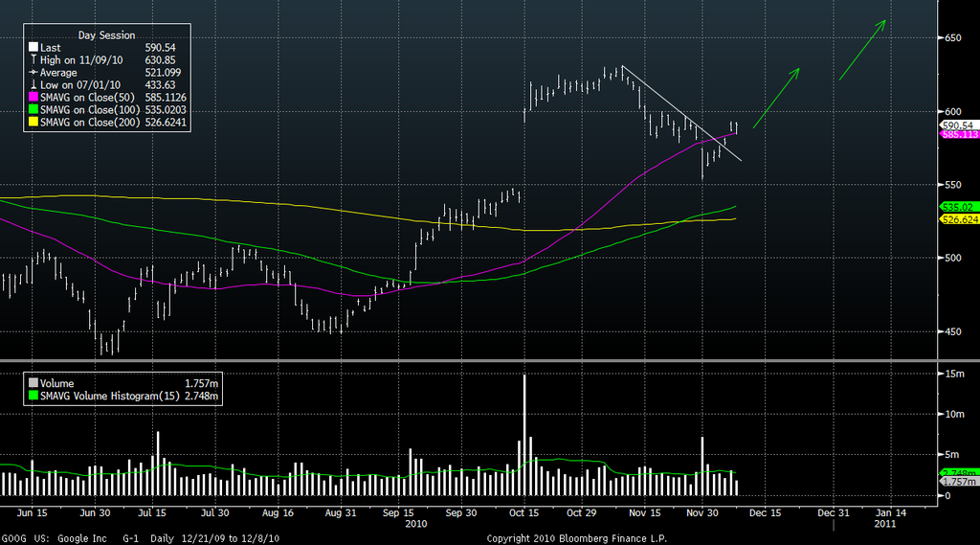Click the Sep 15 date label
The image size is (980, 545).
[398, 512]
